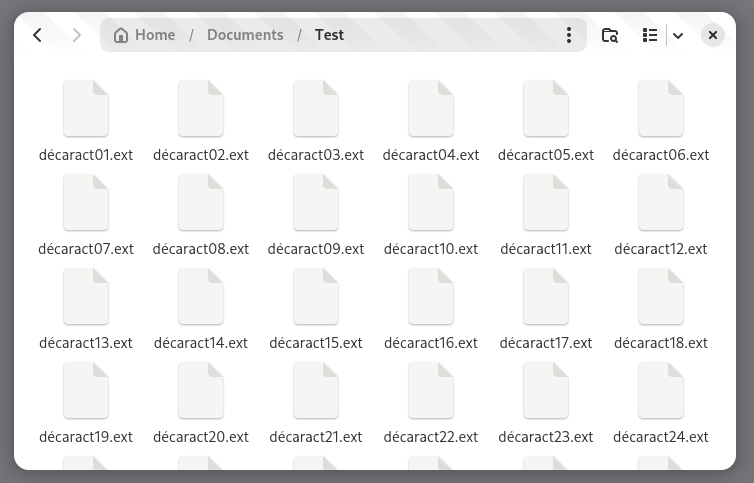Navigate to Documents in path bar

click(245, 35)
